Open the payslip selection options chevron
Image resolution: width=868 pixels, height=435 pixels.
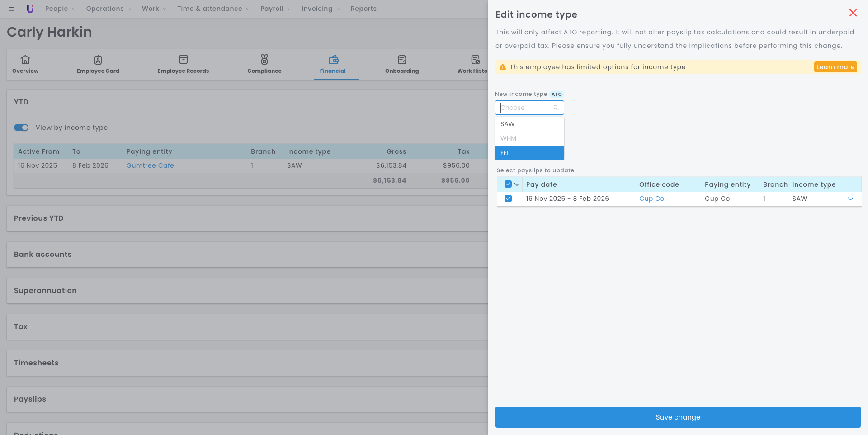pyautogui.click(x=517, y=184)
